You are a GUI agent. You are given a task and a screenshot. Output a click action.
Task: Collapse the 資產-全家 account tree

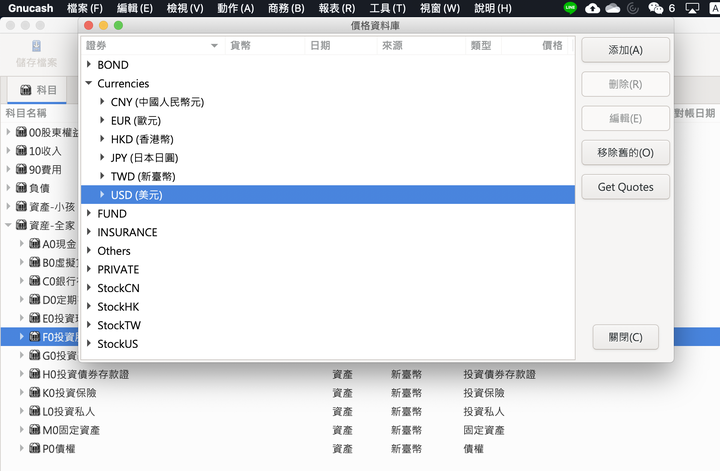8,225
